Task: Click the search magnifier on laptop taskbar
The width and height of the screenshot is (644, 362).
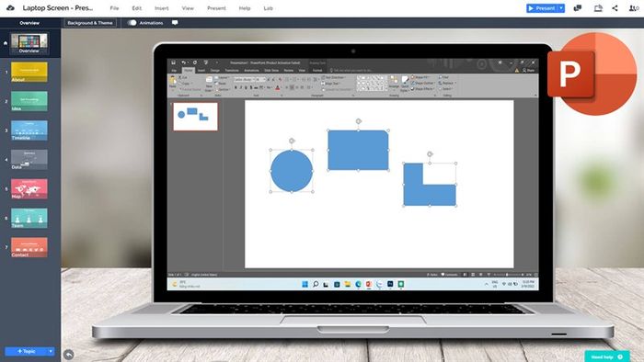Action: click(x=316, y=284)
